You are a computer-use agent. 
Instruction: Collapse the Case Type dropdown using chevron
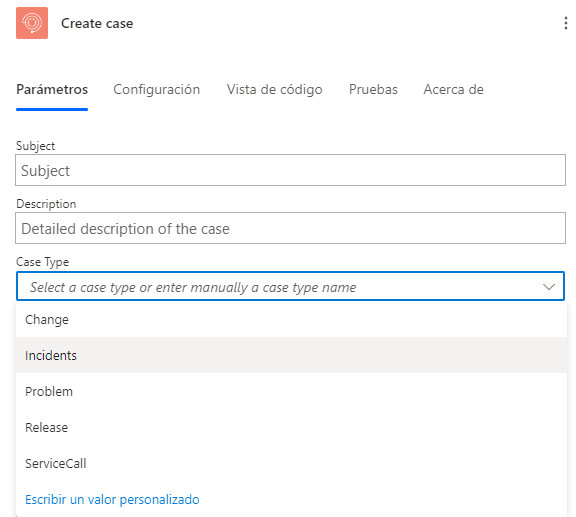(549, 287)
